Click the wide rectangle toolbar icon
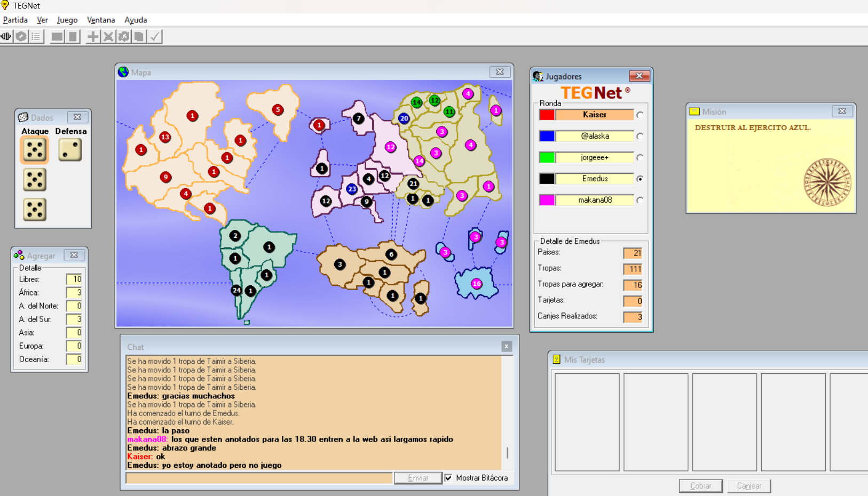The image size is (868, 496). (x=57, y=36)
